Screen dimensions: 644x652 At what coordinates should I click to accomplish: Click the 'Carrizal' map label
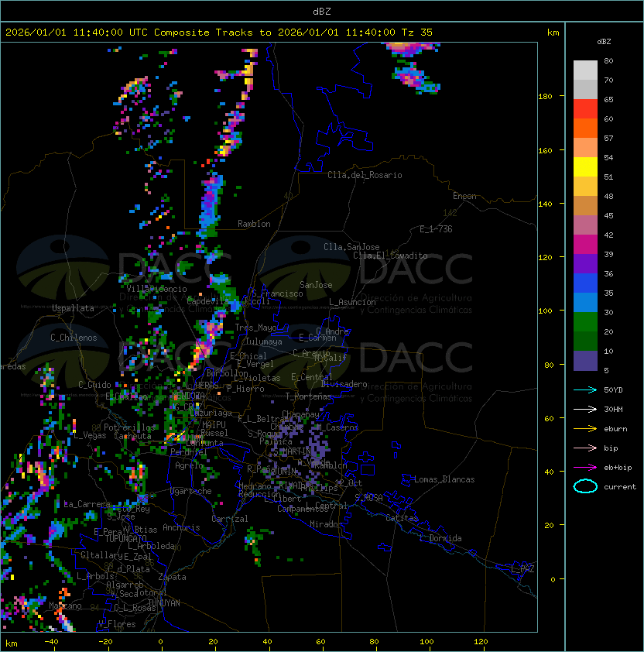coord(230,519)
